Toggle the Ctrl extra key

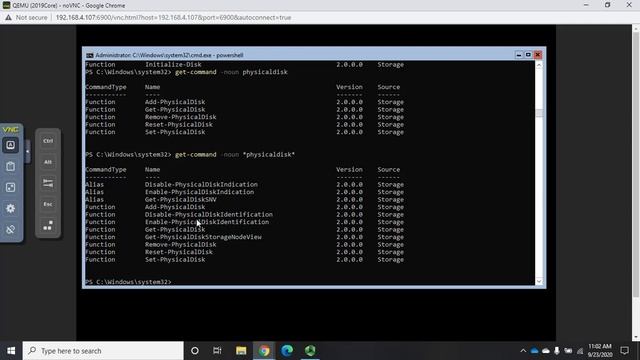[48, 141]
